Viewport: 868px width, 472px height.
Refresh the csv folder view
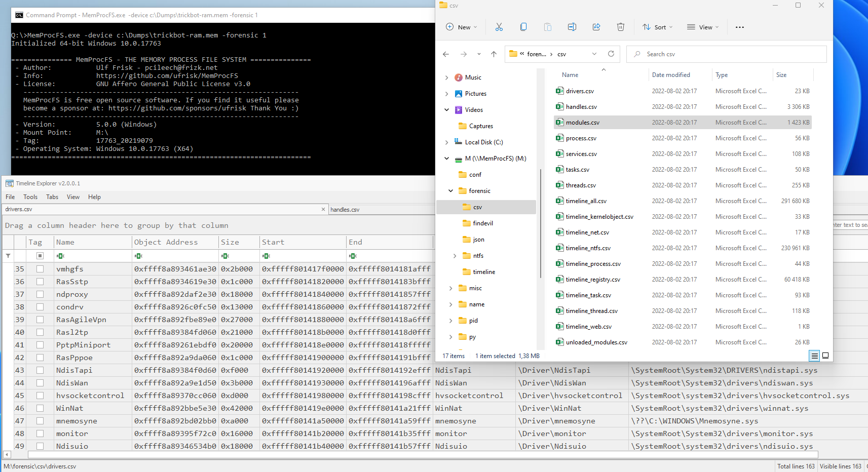(x=611, y=54)
